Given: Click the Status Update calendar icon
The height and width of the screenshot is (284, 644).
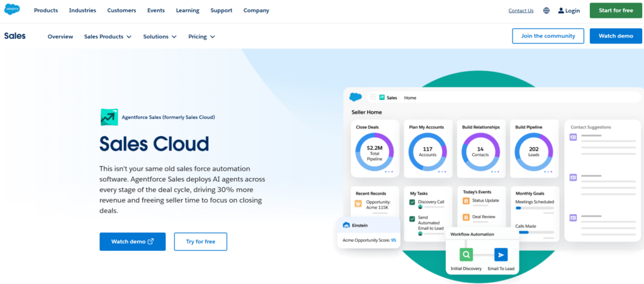Looking at the screenshot, I should (x=466, y=201).
